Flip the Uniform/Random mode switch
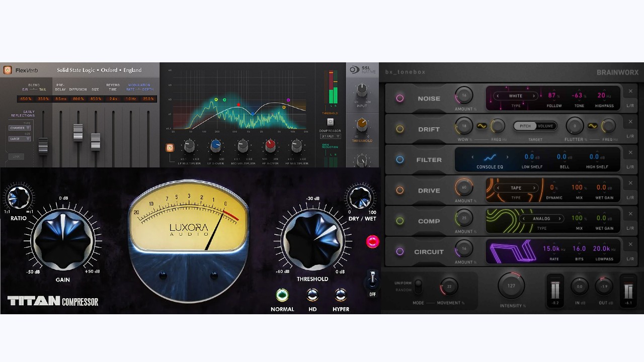Viewport: 644px width, 362px height. pyautogui.click(x=418, y=286)
